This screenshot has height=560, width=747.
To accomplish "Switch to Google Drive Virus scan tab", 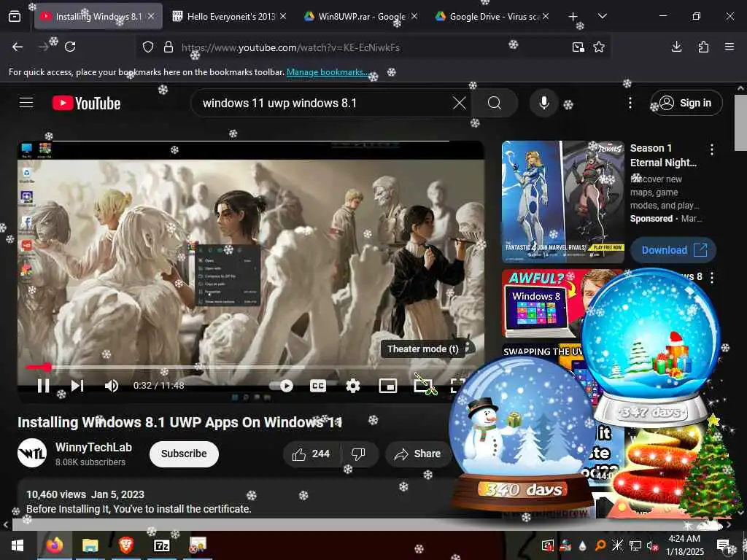I will pos(492,17).
